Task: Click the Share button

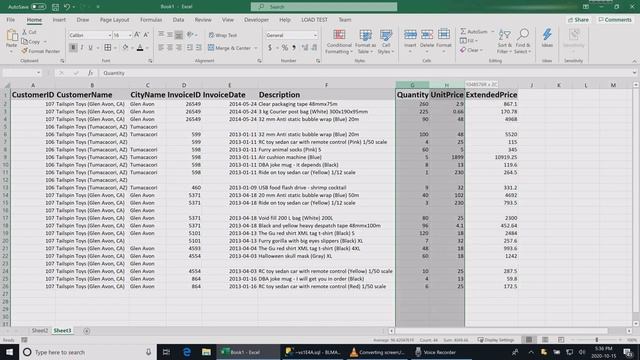Action: (x=578, y=20)
